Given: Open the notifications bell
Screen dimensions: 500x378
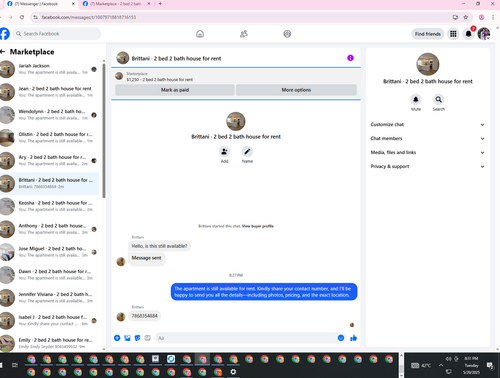Looking at the screenshot, I should (x=468, y=34).
